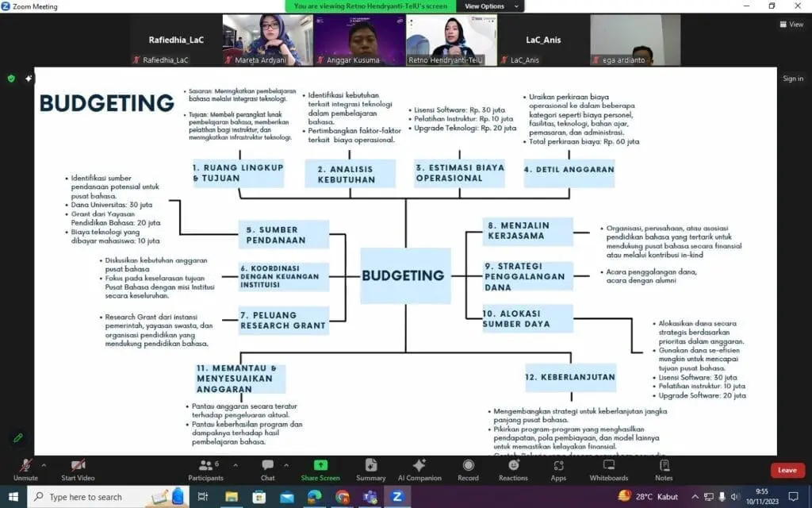Open the Reactions picker
812x508 pixels.
[513, 468]
